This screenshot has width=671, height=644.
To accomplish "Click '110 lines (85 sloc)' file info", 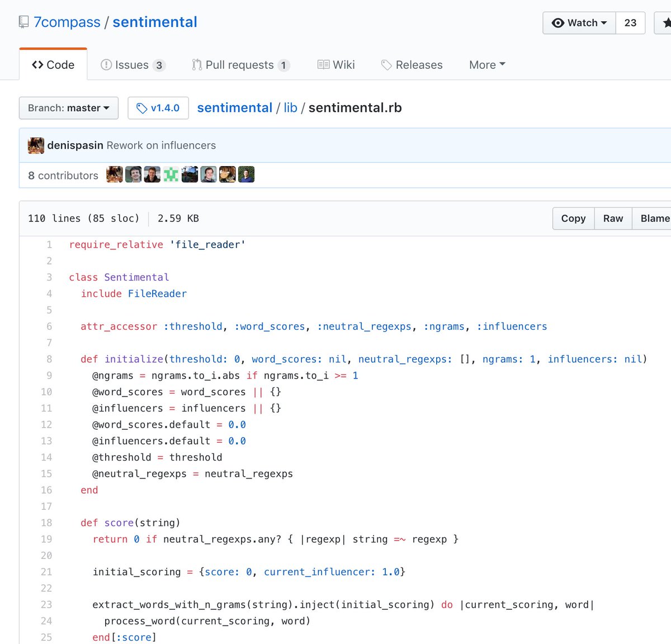I will pos(84,219).
